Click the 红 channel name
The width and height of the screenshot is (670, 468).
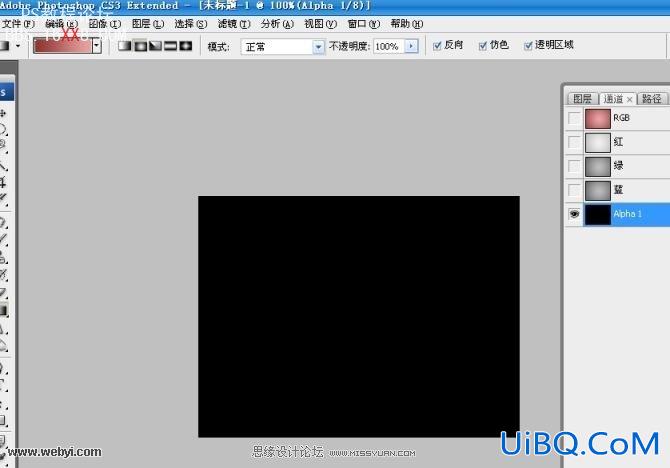[x=618, y=142]
